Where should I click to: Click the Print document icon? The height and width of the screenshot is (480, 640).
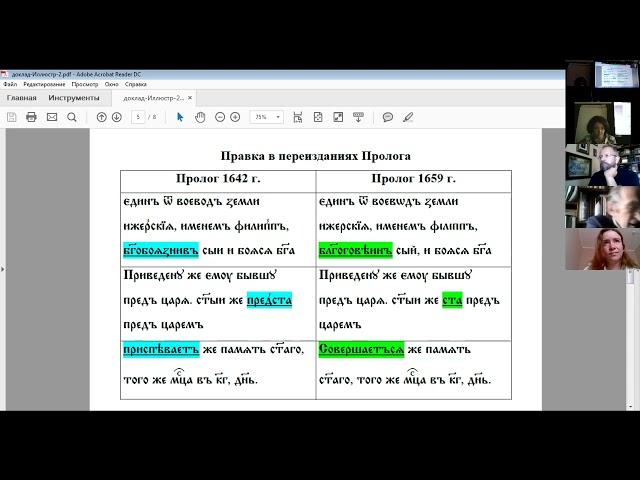pyautogui.click(x=32, y=117)
